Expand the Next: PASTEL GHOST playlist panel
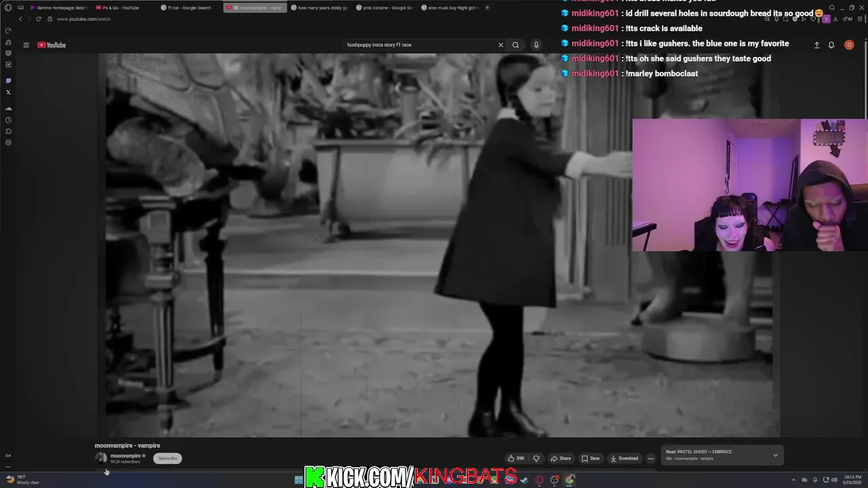868x488 pixels. [775, 455]
